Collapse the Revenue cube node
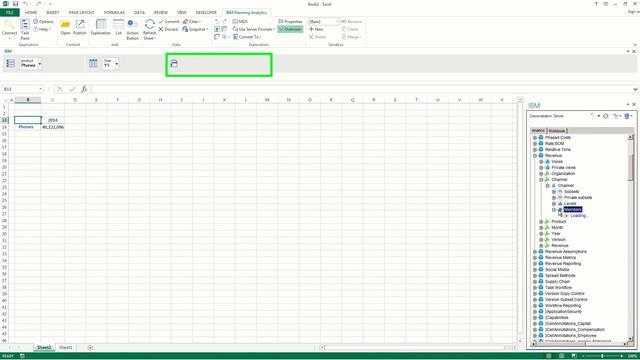The height and width of the screenshot is (360, 640). (535, 156)
